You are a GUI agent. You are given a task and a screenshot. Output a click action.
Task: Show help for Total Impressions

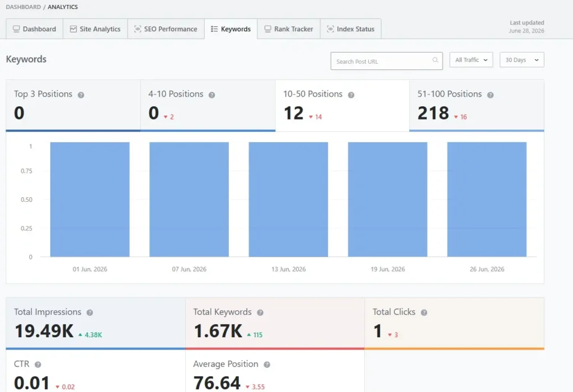pyautogui.click(x=90, y=313)
